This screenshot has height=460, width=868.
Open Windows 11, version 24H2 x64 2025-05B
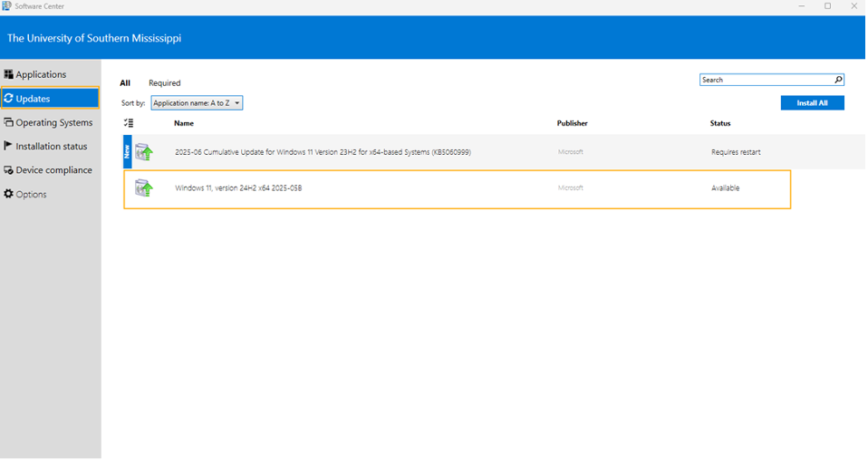pyautogui.click(x=238, y=188)
